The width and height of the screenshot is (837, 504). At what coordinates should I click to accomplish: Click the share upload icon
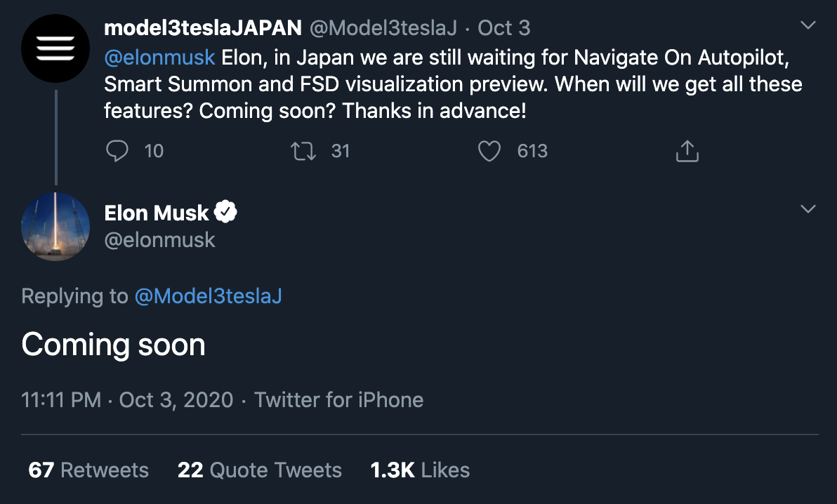[x=687, y=151]
